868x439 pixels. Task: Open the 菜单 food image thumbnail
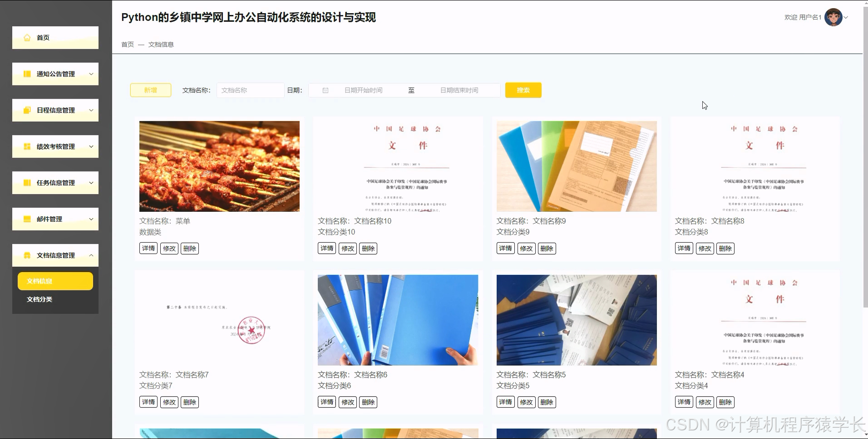219,166
